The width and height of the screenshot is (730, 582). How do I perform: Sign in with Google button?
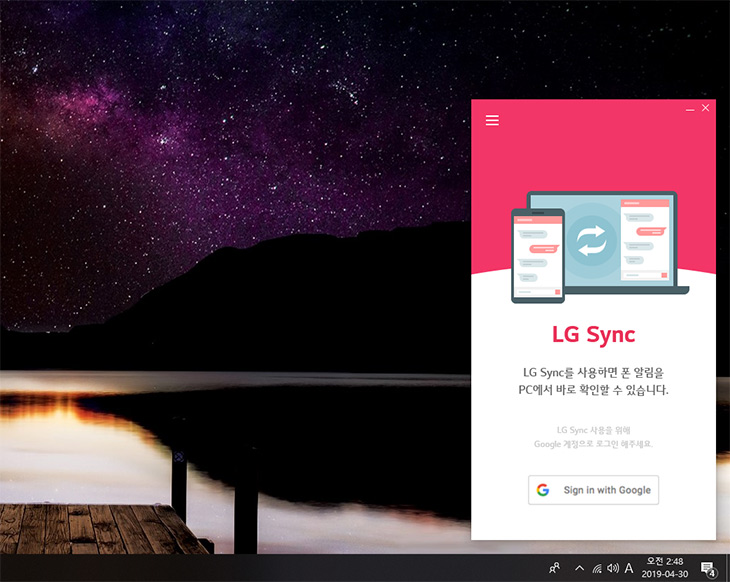coord(593,490)
